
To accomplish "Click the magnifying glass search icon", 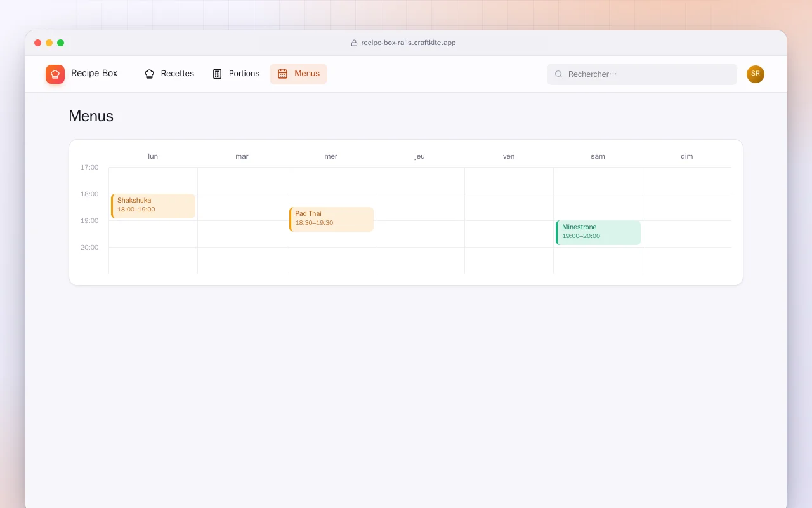I will pyautogui.click(x=559, y=74).
